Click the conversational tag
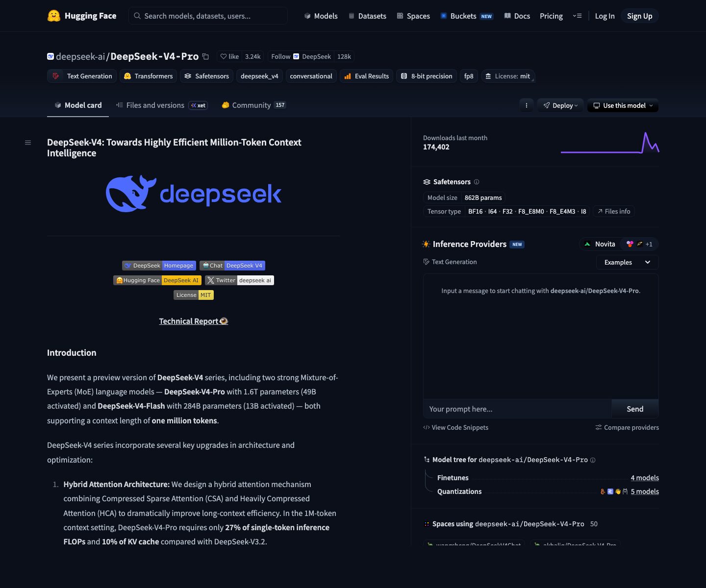The image size is (706, 588). pos(311,76)
